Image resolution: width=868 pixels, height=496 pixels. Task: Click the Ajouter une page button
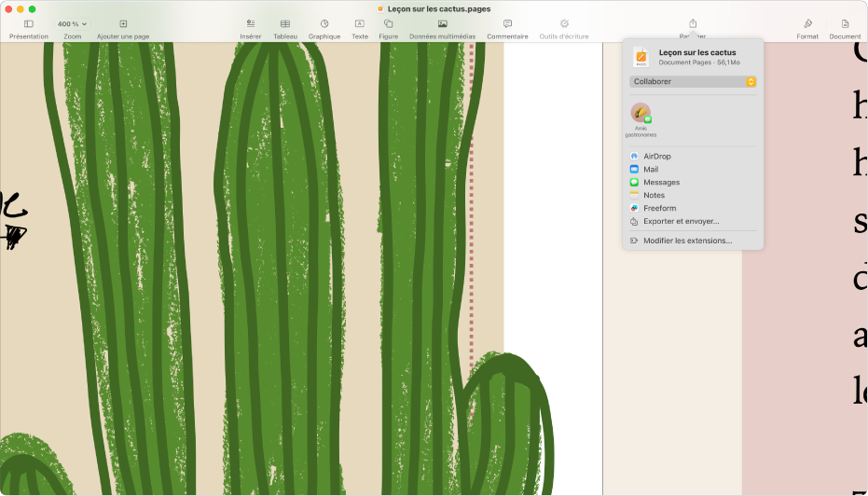[x=122, y=28]
